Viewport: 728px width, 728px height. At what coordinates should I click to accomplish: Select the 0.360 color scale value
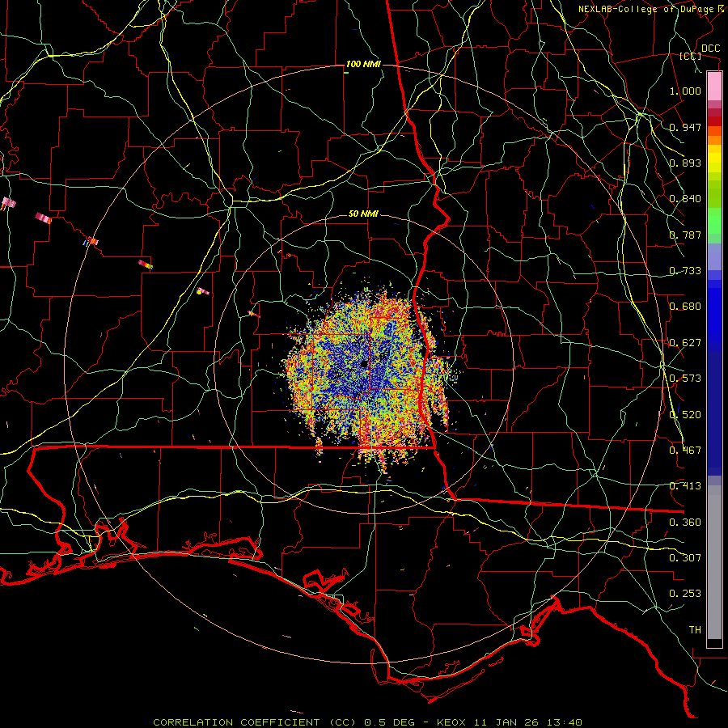point(685,522)
